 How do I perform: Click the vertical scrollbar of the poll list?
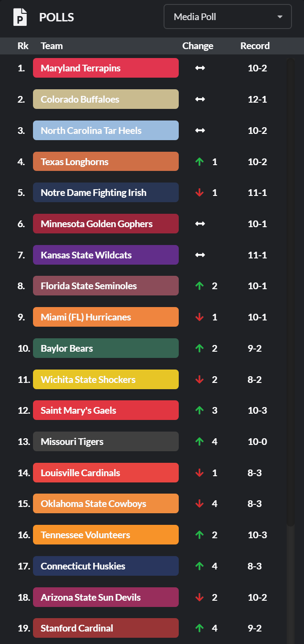(x=291, y=290)
